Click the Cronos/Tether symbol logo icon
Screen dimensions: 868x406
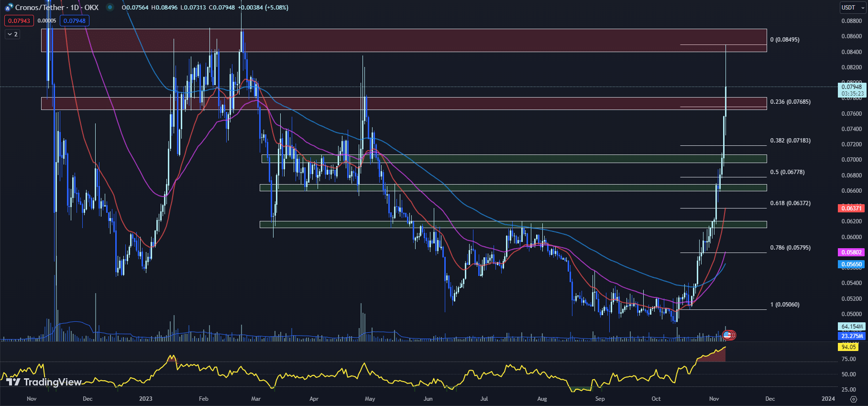[x=9, y=8]
